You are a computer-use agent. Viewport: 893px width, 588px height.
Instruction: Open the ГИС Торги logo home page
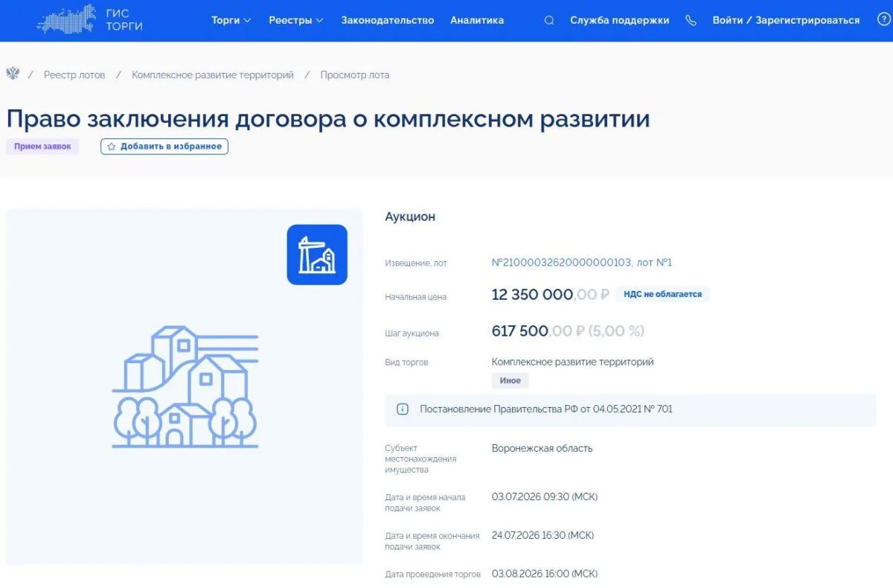pyautogui.click(x=90, y=19)
